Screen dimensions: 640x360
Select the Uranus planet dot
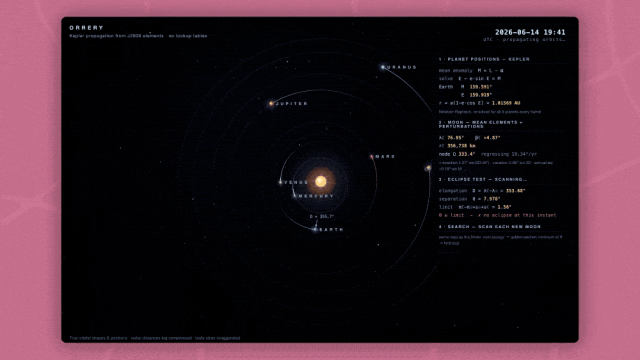tap(383, 67)
